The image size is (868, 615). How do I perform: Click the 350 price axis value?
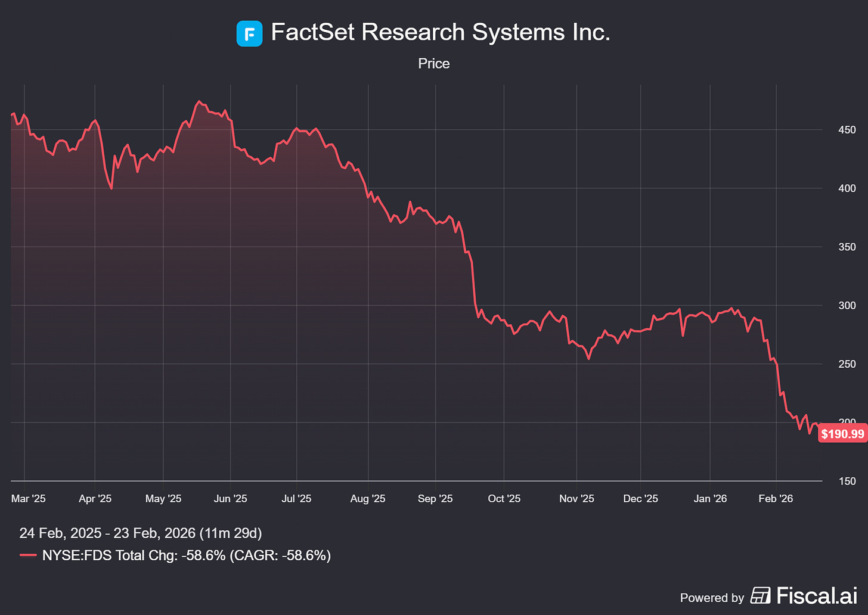(847, 247)
